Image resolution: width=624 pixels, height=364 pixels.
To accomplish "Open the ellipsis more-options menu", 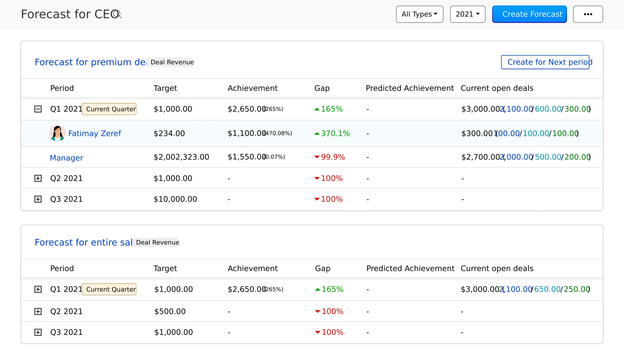I will pos(588,14).
